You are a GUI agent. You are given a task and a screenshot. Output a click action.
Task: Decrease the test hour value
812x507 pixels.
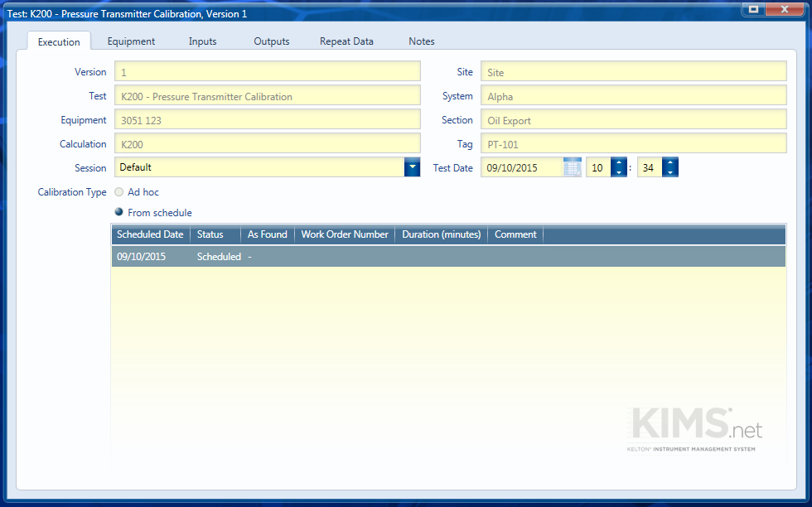(x=619, y=172)
